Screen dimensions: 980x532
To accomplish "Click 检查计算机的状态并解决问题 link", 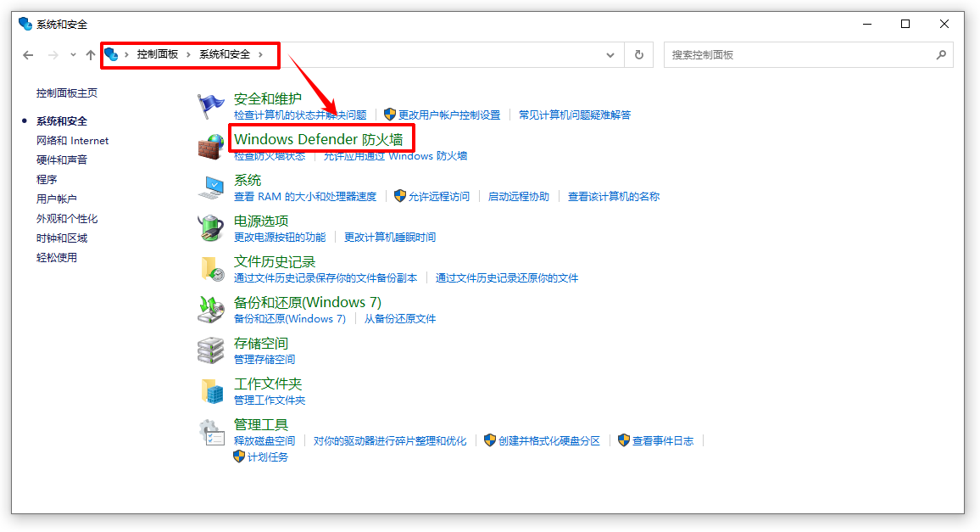I will tap(300, 115).
